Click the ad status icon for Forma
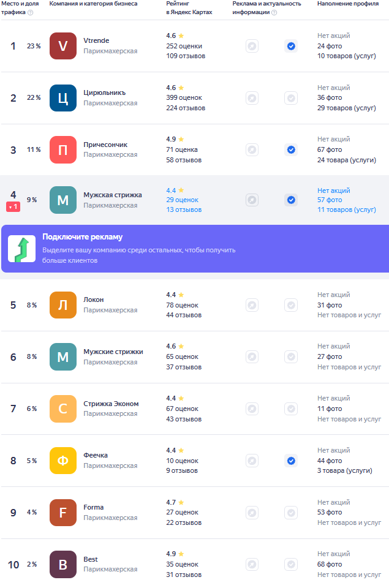 pyautogui.click(x=252, y=513)
